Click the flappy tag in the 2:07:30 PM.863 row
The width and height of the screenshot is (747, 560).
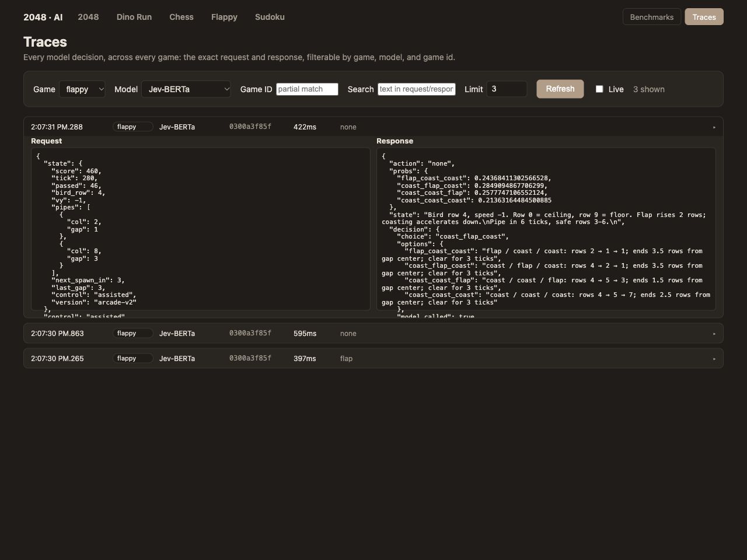click(132, 333)
